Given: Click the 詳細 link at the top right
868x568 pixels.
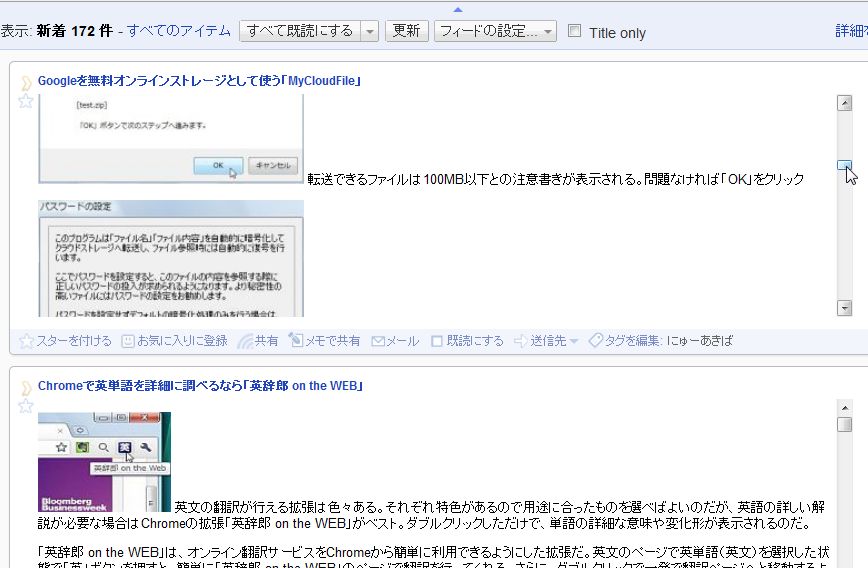Looking at the screenshot, I should point(851,31).
